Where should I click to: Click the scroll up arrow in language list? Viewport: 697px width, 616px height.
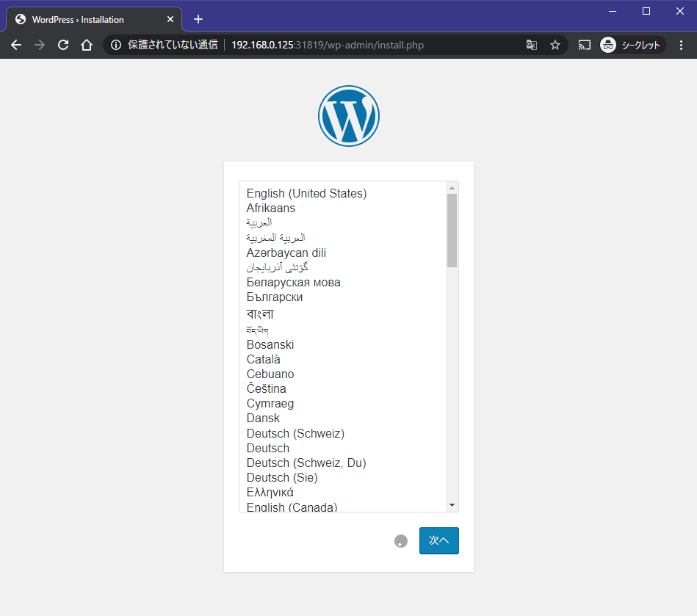click(452, 188)
